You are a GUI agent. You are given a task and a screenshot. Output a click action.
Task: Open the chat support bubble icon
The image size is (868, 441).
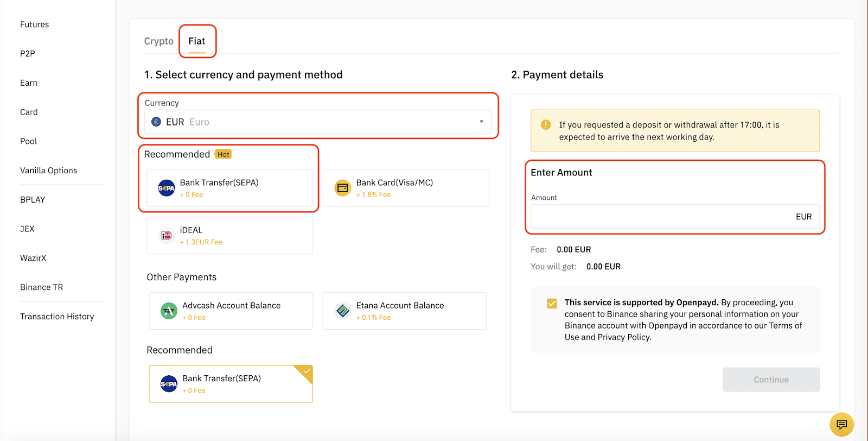(x=842, y=424)
